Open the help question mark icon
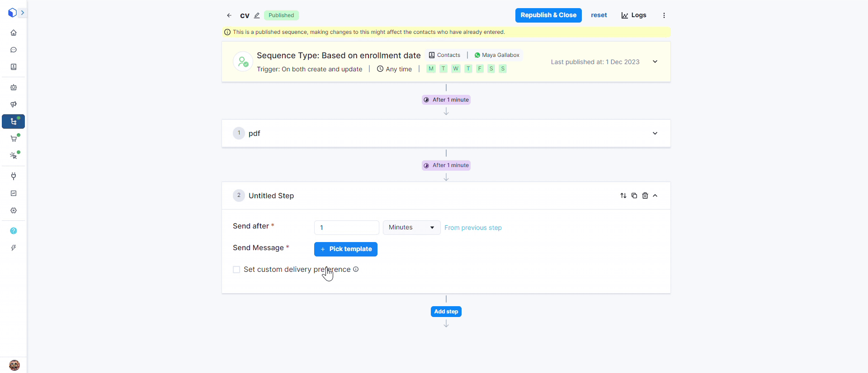 (x=14, y=231)
